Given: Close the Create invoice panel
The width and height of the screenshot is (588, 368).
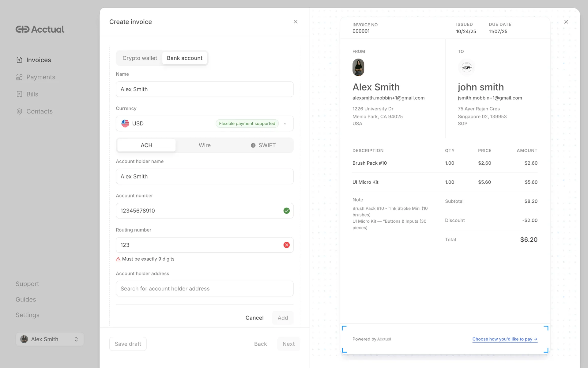Looking at the screenshot, I should [x=295, y=22].
